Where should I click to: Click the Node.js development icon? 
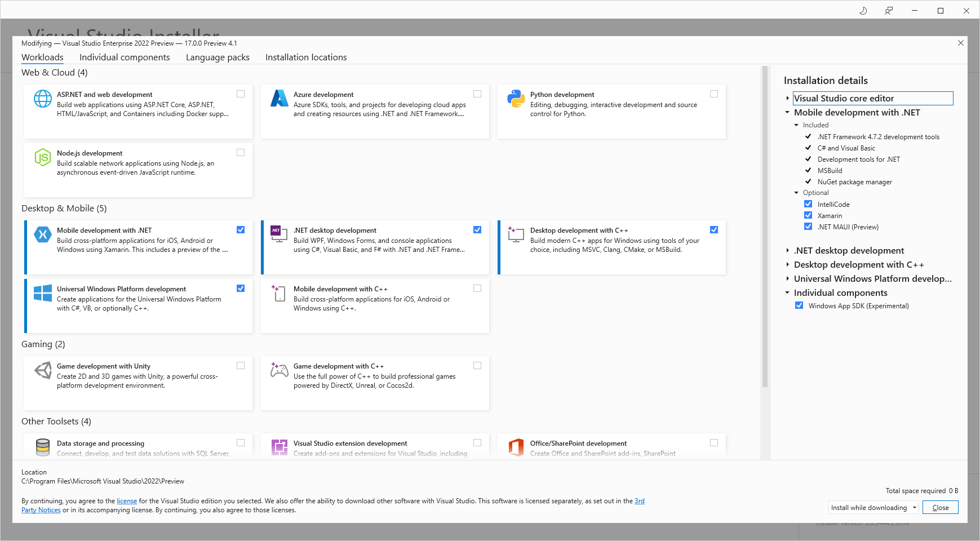point(42,157)
